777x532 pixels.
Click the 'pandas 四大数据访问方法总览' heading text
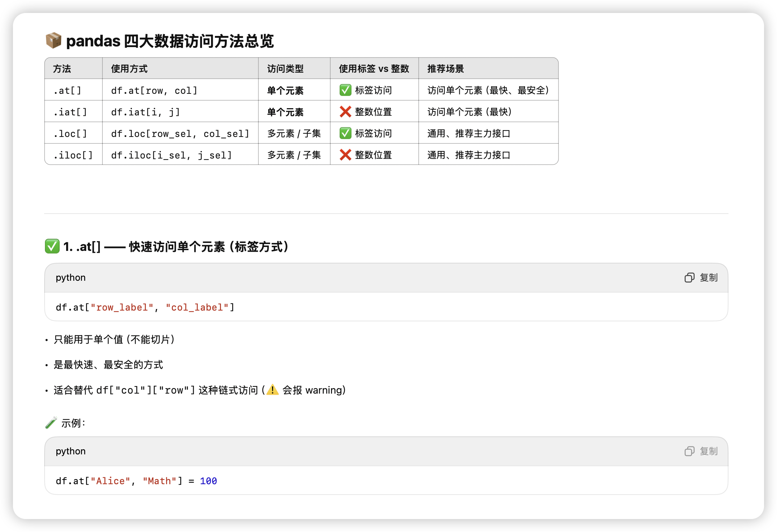point(170,41)
